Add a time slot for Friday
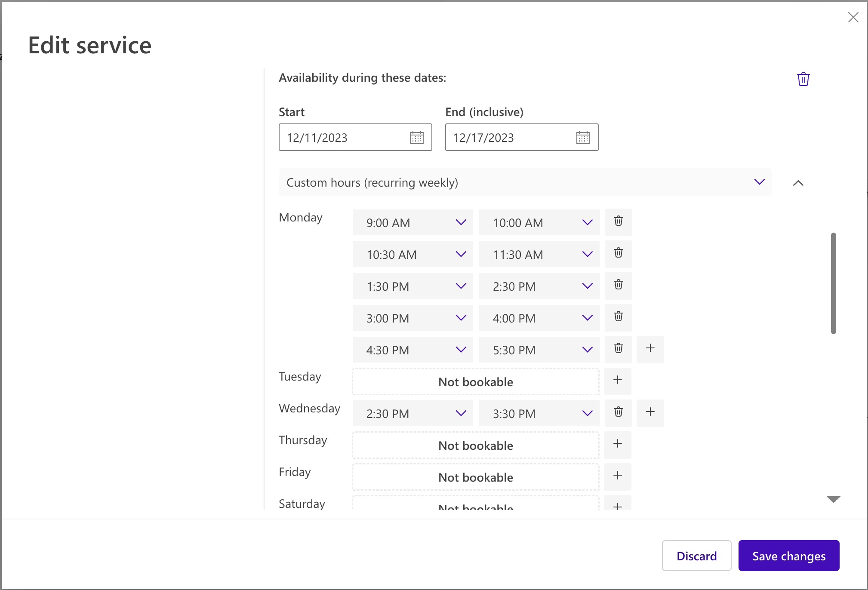The height and width of the screenshot is (590, 868). [618, 476]
